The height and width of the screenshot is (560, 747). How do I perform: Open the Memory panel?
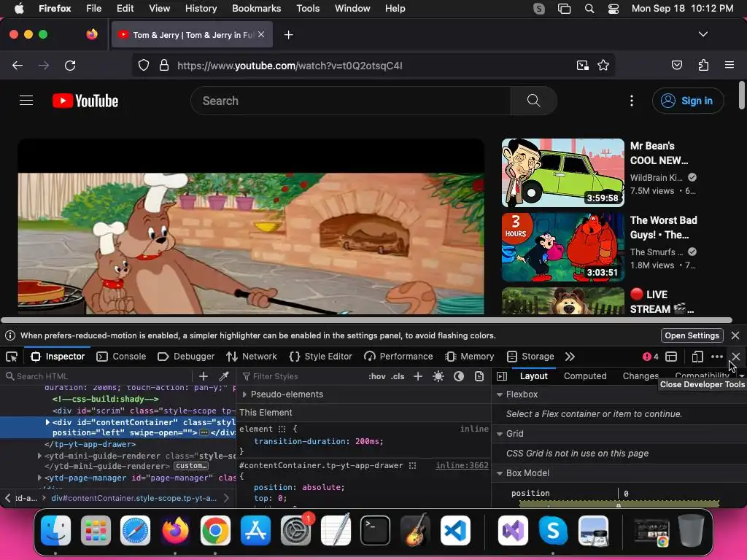(469, 357)
